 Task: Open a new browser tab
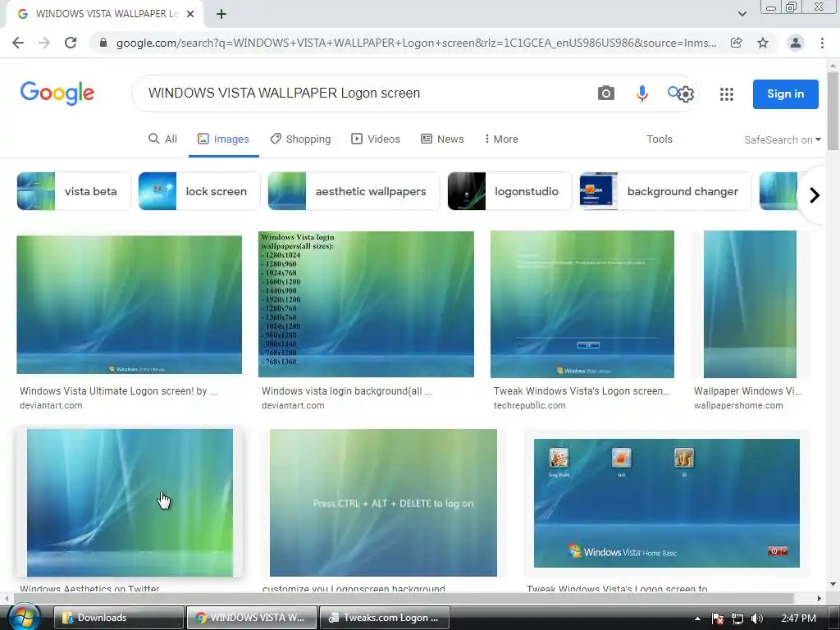pyautogui.click(x=221, y=14)
